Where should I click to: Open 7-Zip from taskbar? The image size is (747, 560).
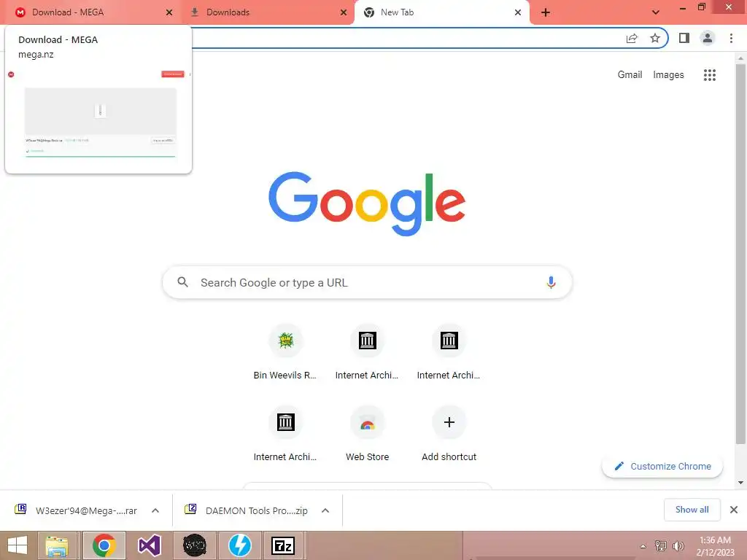[x=282, y=545]
